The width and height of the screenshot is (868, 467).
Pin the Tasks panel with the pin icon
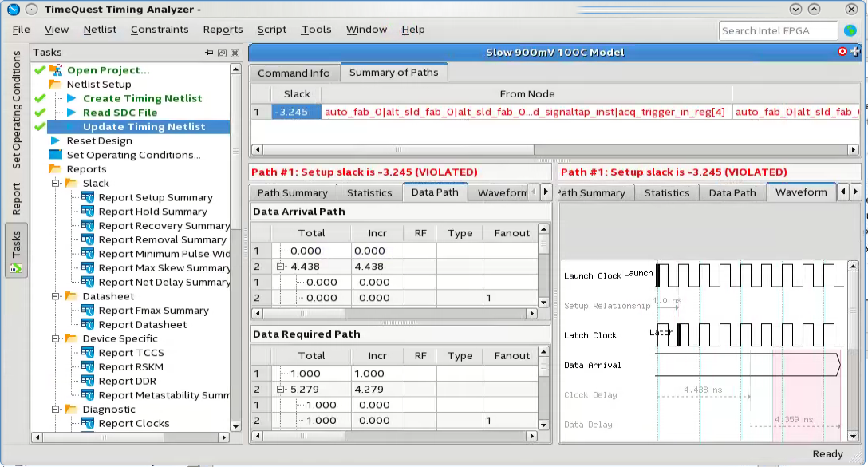(209, 53)
